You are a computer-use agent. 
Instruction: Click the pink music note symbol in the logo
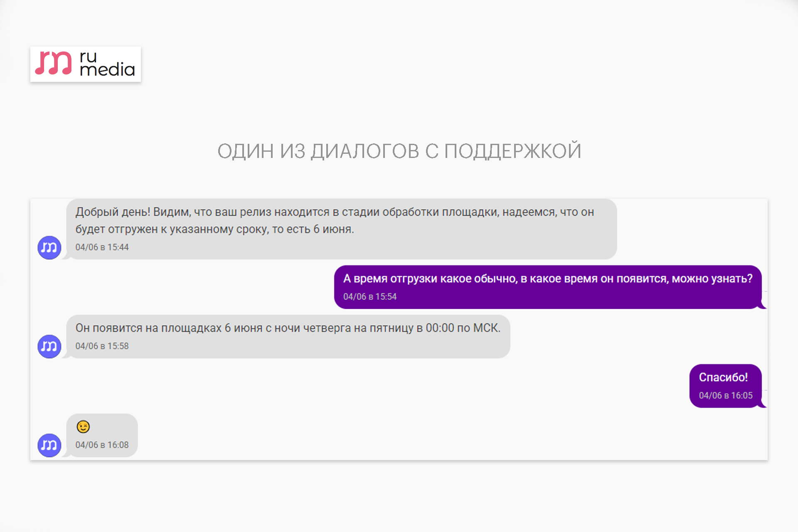tap(53, 63)
